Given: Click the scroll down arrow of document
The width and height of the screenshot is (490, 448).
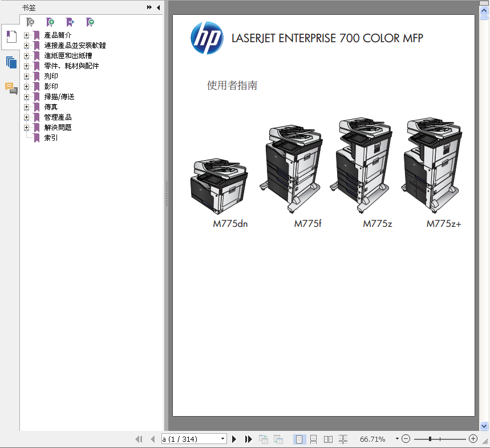Looking at the screenshot, I should point(484,426).
